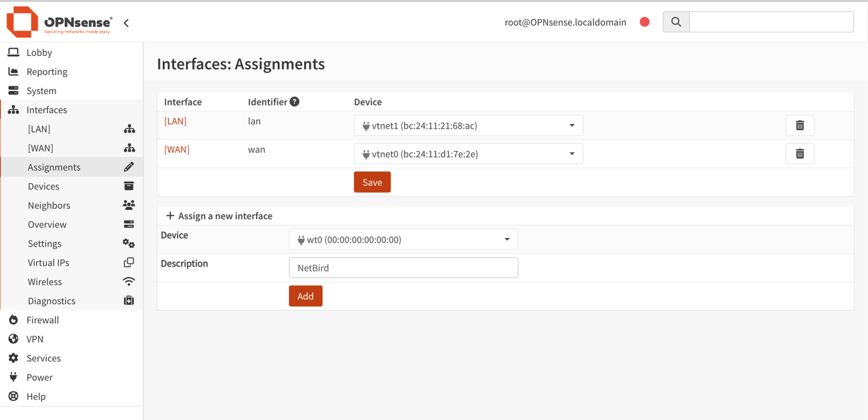Click the trash icon on the WAN row
The image size is (868, 420).
tap(799, 154)
